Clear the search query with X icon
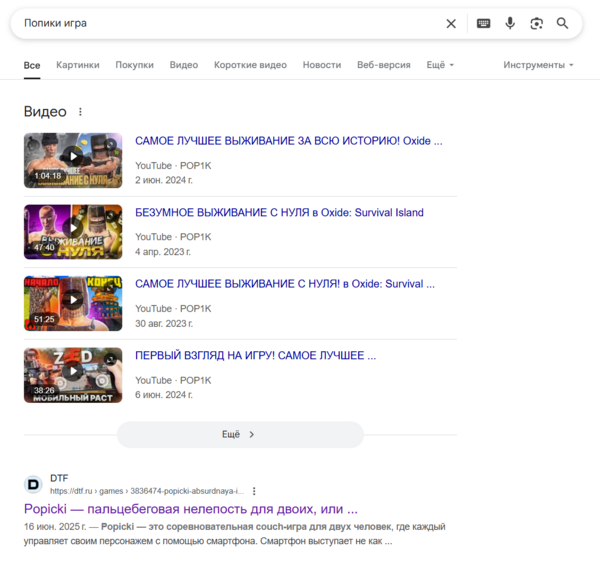 pos(451,24)
